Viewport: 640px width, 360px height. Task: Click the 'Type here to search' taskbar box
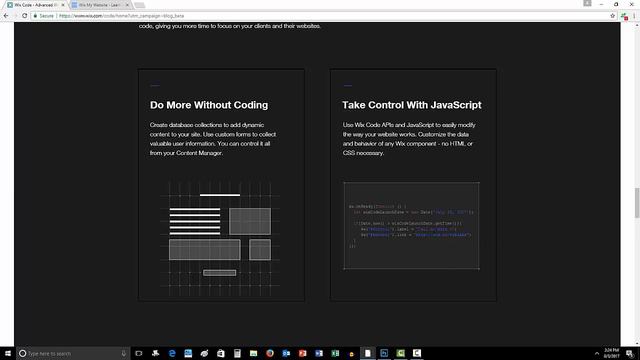click(73, 353)
